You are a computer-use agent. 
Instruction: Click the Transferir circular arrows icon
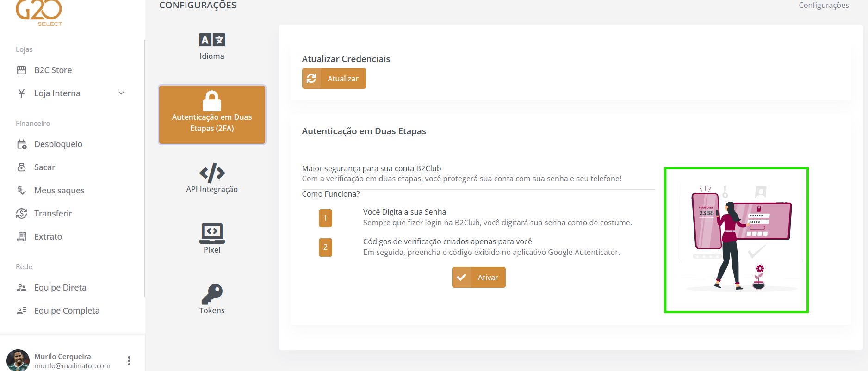[21, 214]
